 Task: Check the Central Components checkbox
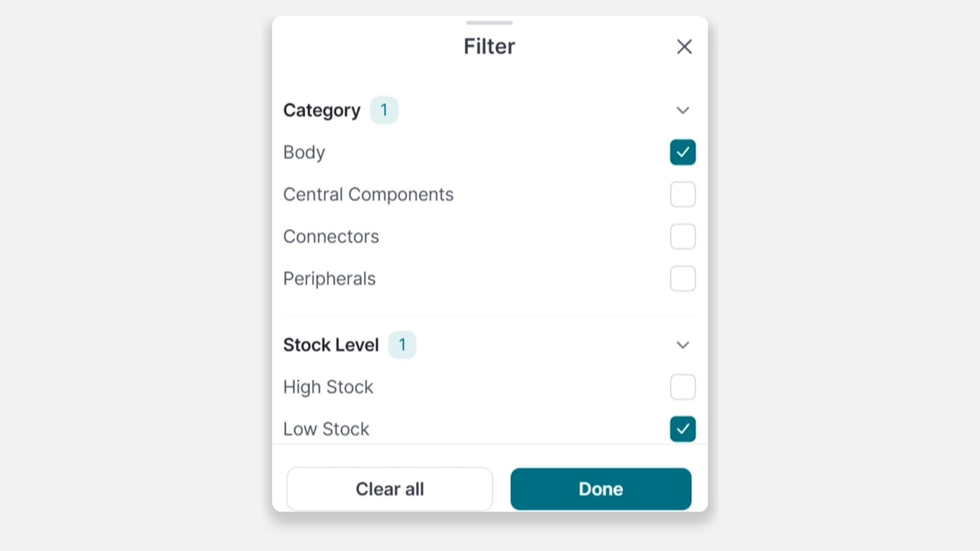[x=682, y=194]
